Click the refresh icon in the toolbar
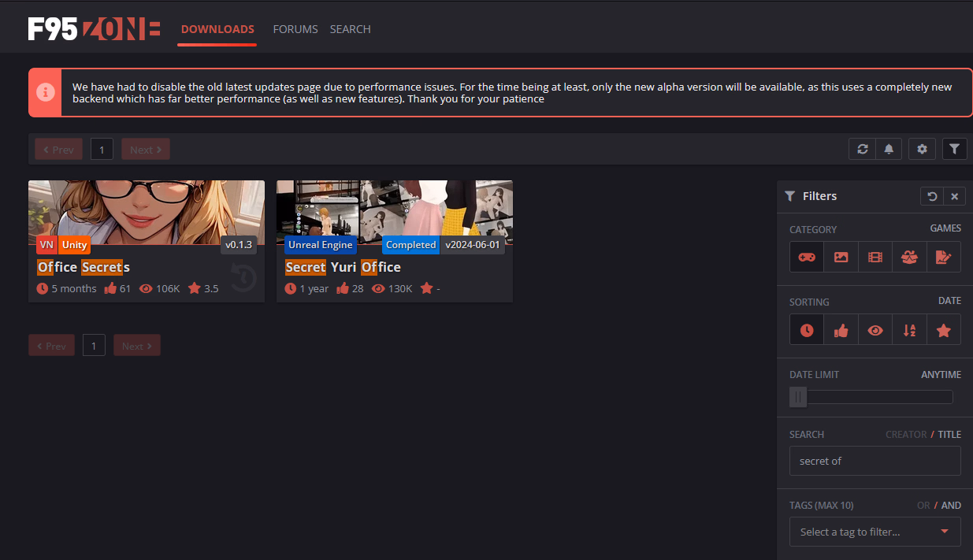The width and height of the screenshot is (973, 560). tap(863, 149)
